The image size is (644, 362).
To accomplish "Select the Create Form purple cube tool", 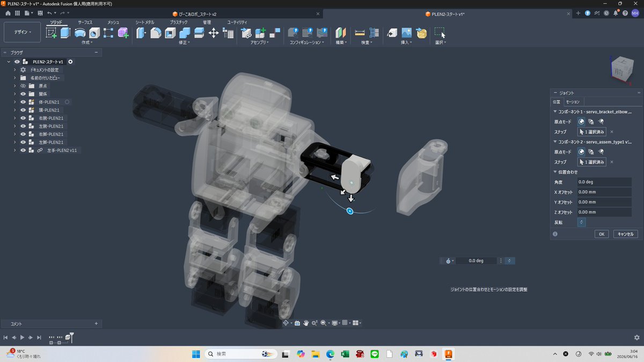I will 123,33.
